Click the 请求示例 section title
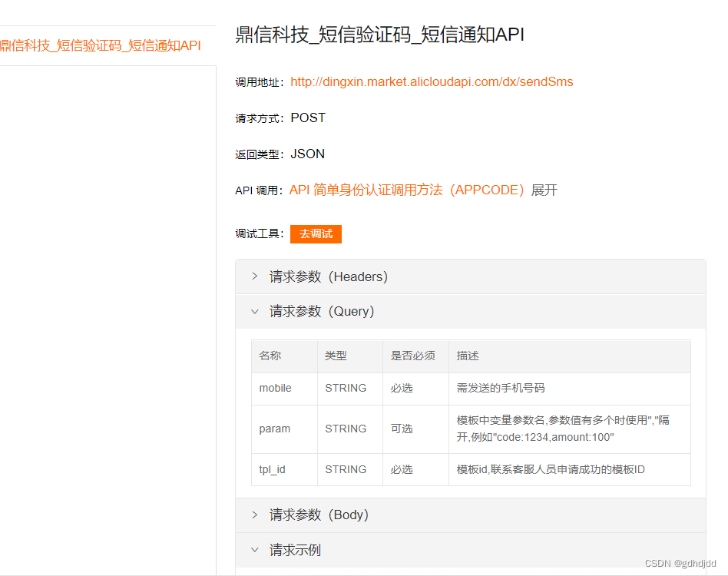The height and width of the screenshot is (576, 728). tap(295, 550)
